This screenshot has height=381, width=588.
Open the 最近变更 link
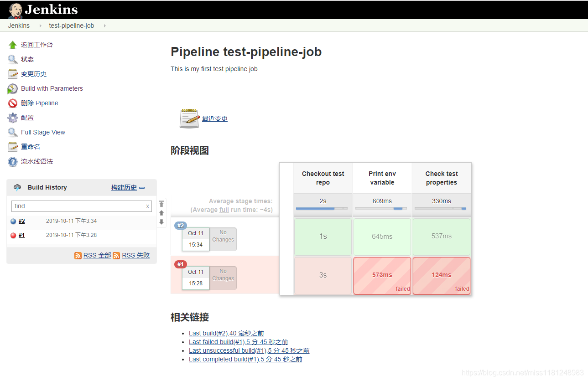[215, 118]
